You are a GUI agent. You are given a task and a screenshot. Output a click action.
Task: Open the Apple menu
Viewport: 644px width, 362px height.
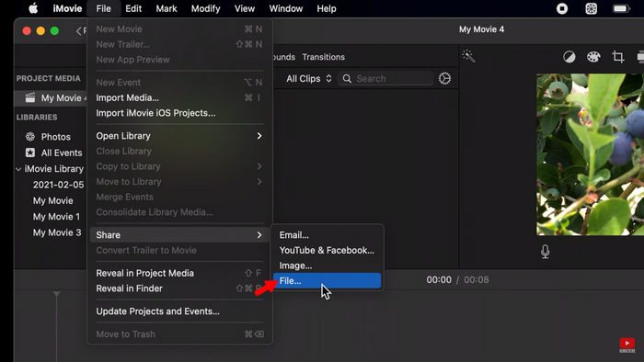[33, 8]
